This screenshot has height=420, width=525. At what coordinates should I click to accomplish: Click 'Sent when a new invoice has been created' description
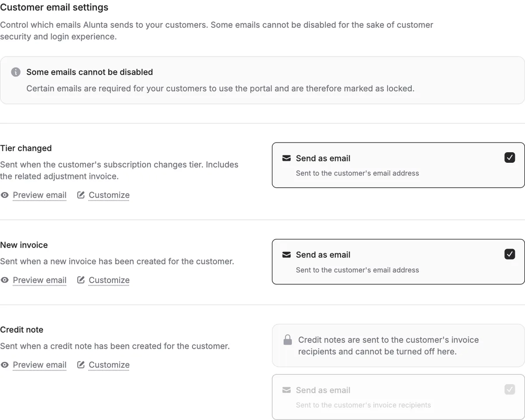click(x=117, y=261)
